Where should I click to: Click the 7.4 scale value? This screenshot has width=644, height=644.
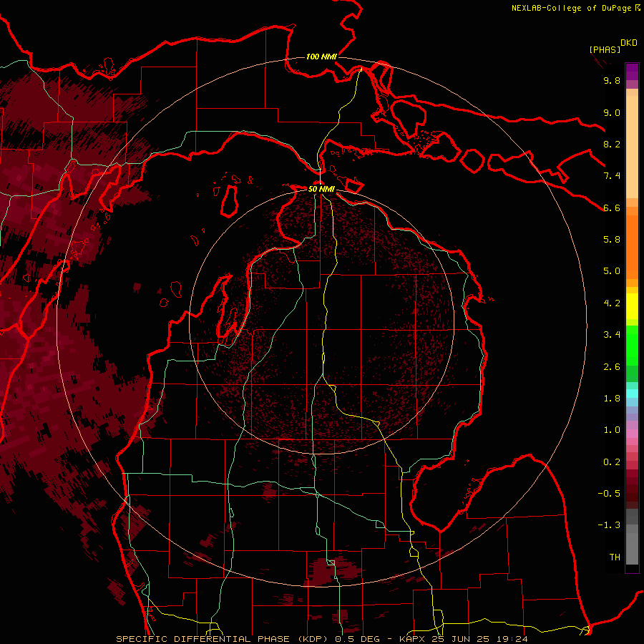coord(612,176)
